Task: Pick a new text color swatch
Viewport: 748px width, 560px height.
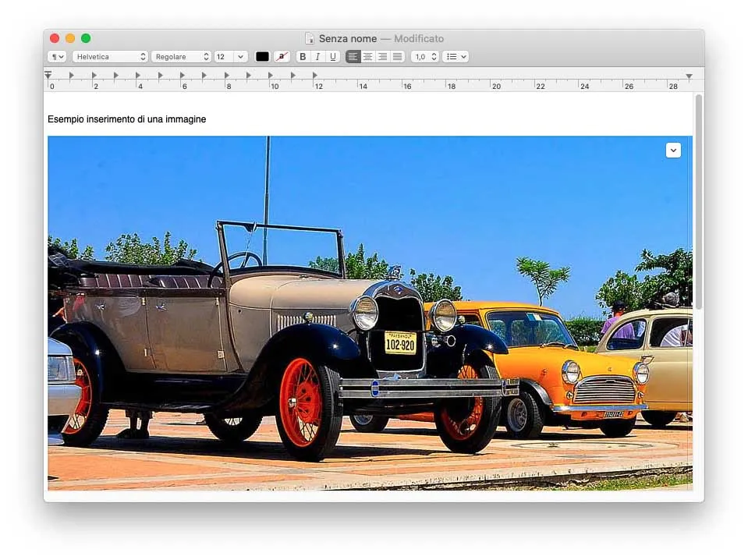Action: (x=262, y=56)
